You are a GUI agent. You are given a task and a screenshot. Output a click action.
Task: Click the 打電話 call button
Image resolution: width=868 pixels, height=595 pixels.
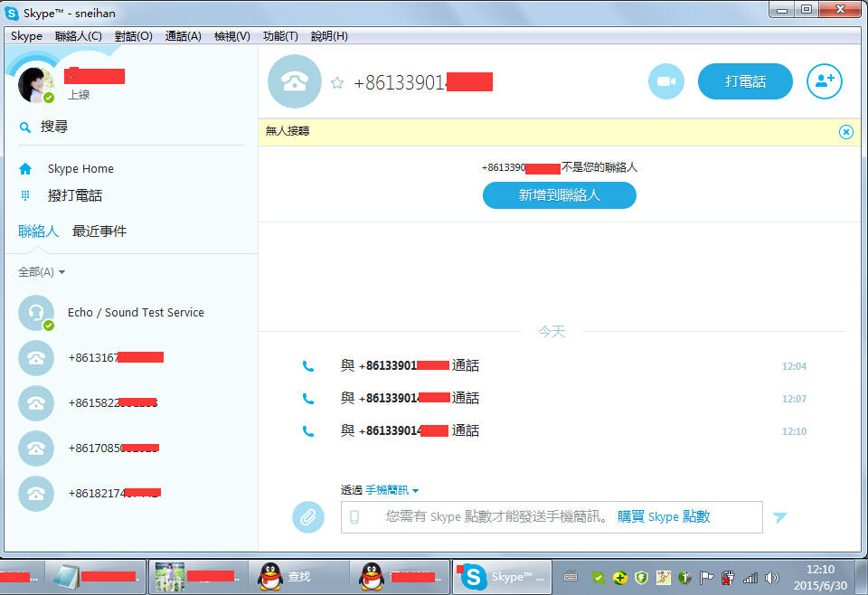pyautogui.click(x=745, y=81)
